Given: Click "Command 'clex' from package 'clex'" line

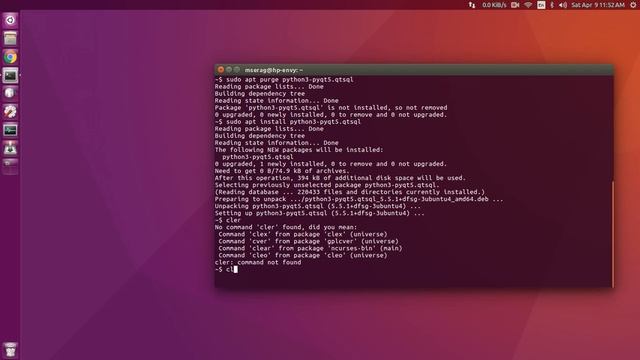Looking at the screenshot, I should [x=302, y=234].
